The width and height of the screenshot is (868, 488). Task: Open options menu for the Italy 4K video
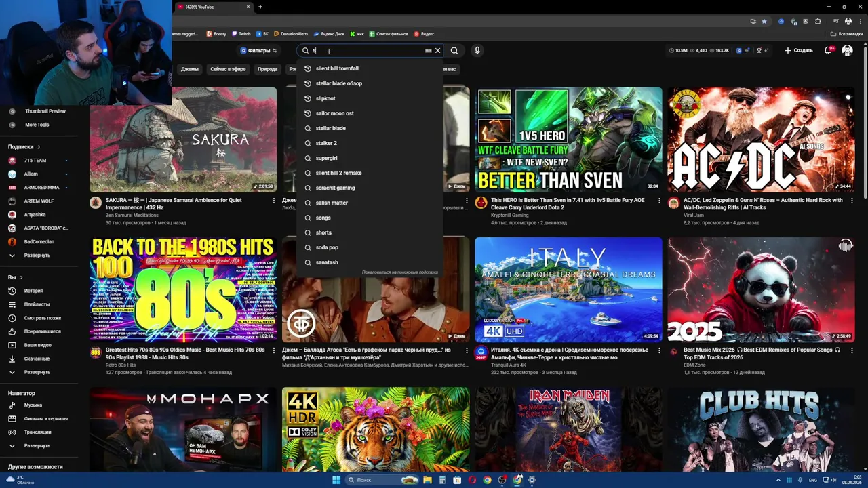click(x=659, y=350)
